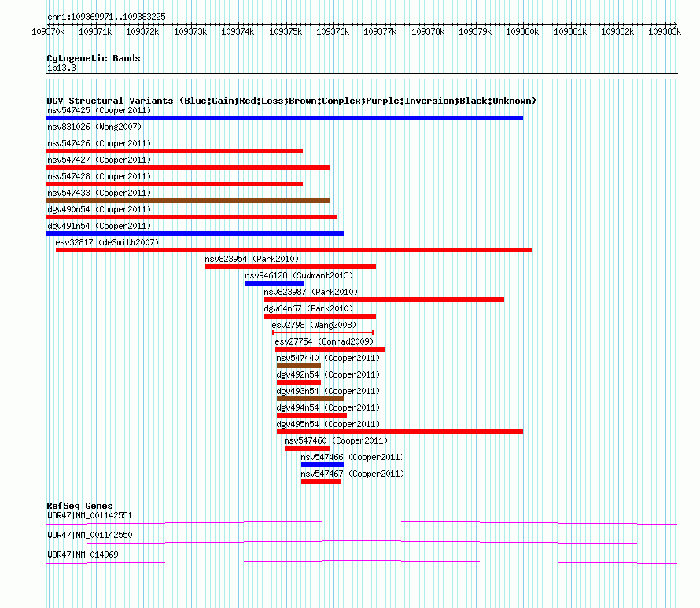This screenshot has height=608, width=700.
Task: Click the nsv547426 (Cooper2011) red loss bar
Action: (175, 151)
